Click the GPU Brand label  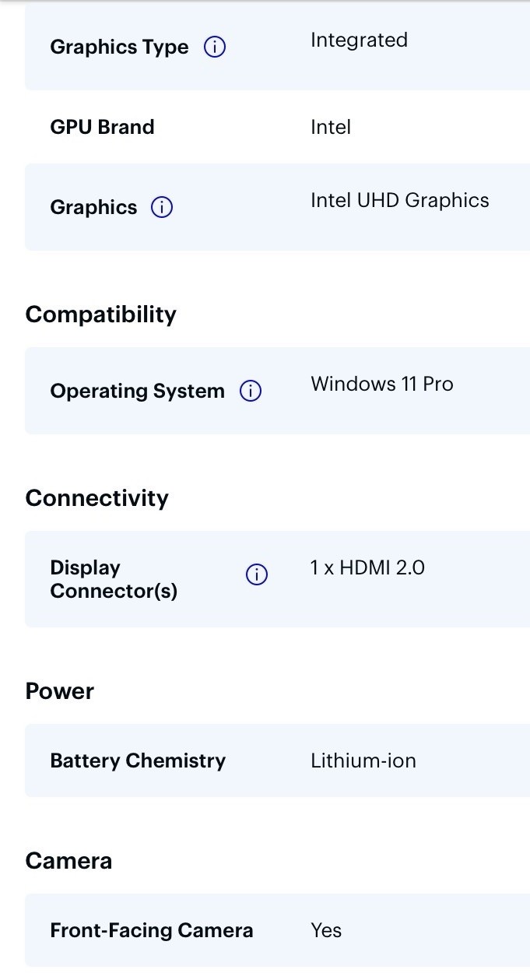pyautogui.click(x=102, y=127)
